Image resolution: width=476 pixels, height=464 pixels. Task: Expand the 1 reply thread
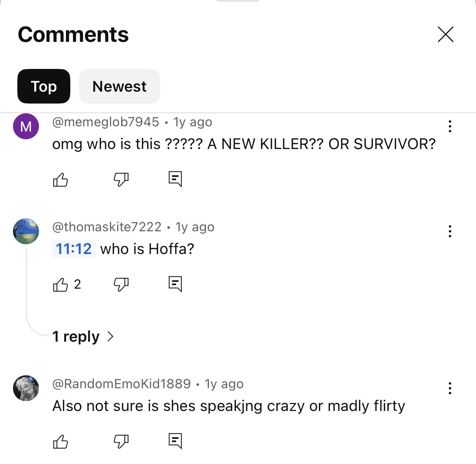(83, 336)
